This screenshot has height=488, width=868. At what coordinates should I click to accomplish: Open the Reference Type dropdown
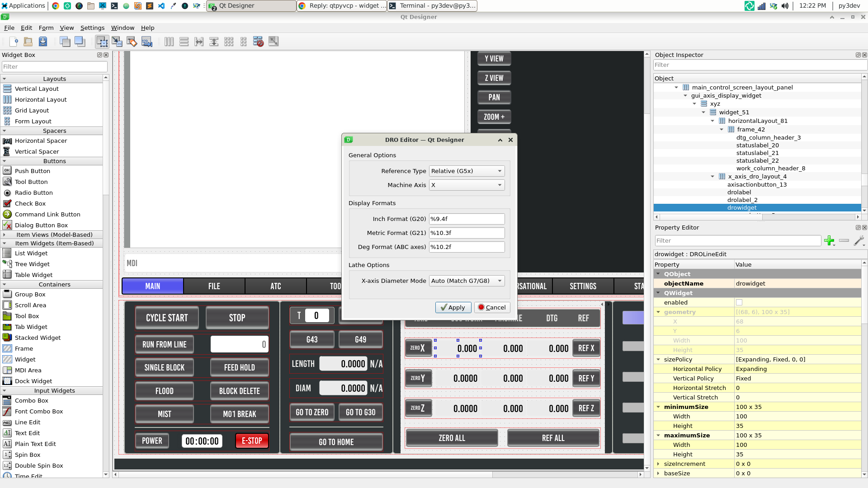(x=467, y=171)
